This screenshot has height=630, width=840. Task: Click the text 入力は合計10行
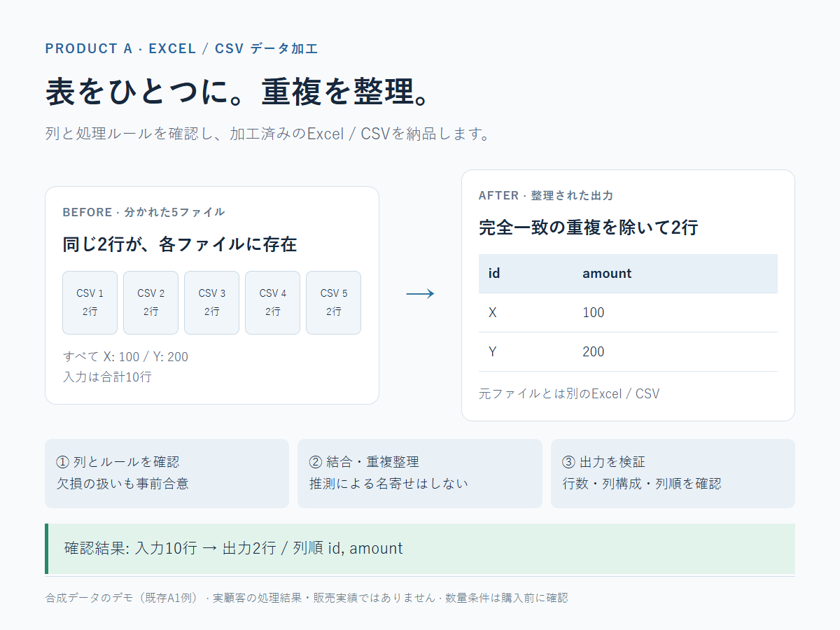point(107,377)
